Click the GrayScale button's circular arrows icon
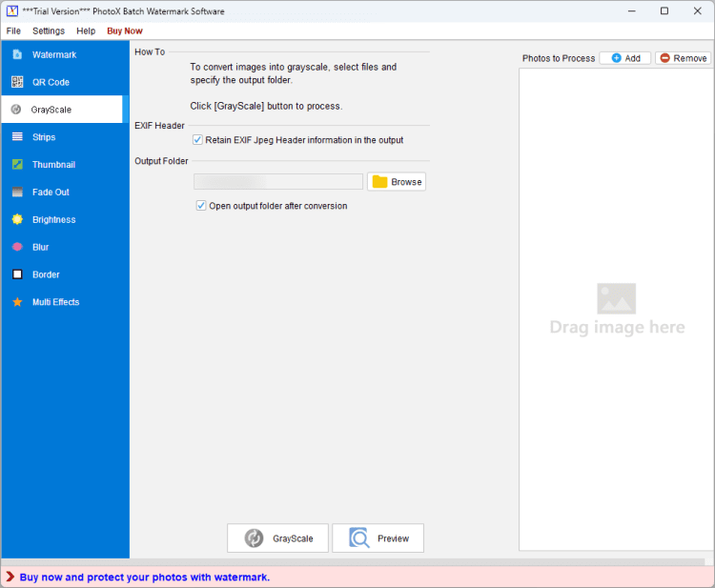715x588 pixels. pos(254,537)
